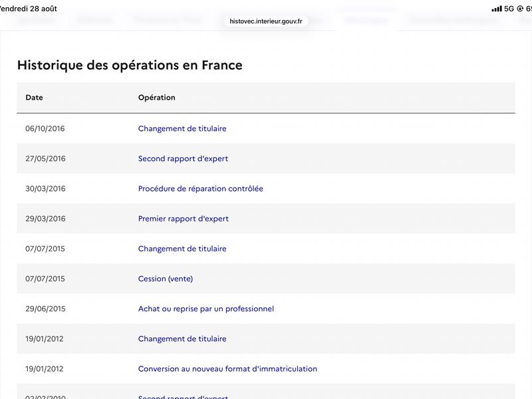This screenshot has height=399, width=532.
Task: Click the Historique des opérations en France heading
Action: pos(130,65)
